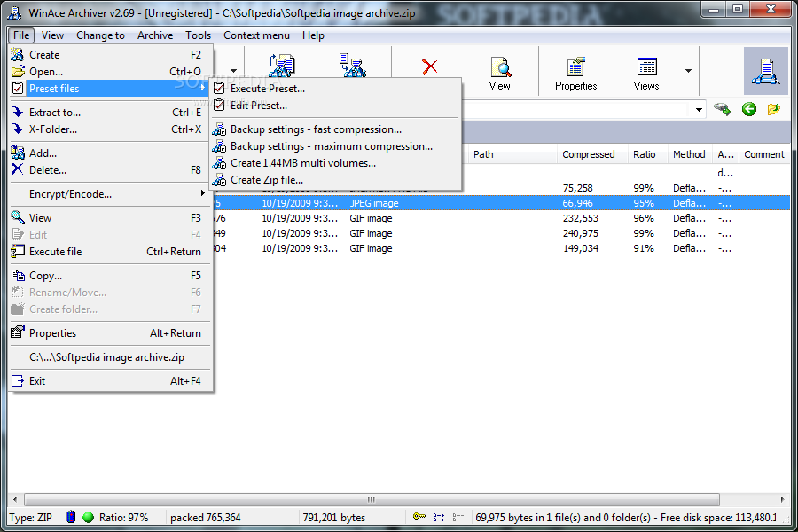Click the Views toolbar button
798x532 pixels.
646,73
